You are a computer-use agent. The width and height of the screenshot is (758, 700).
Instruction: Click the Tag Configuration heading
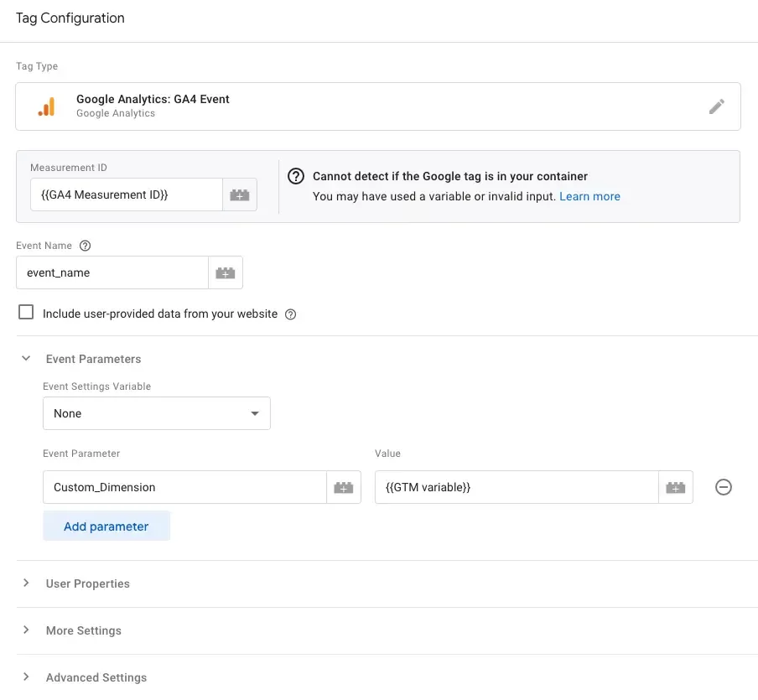tap(70, 18)
